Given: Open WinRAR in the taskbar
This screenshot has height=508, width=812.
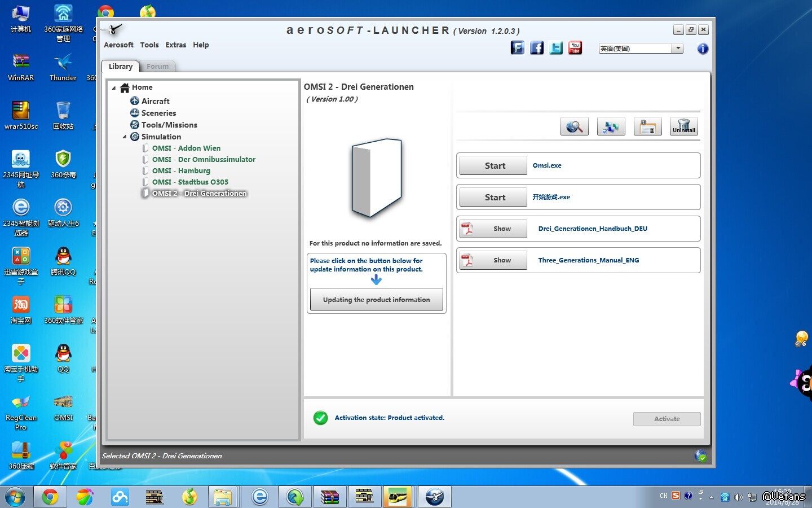Looking at the screenshot, I should [x=329, y=497].
